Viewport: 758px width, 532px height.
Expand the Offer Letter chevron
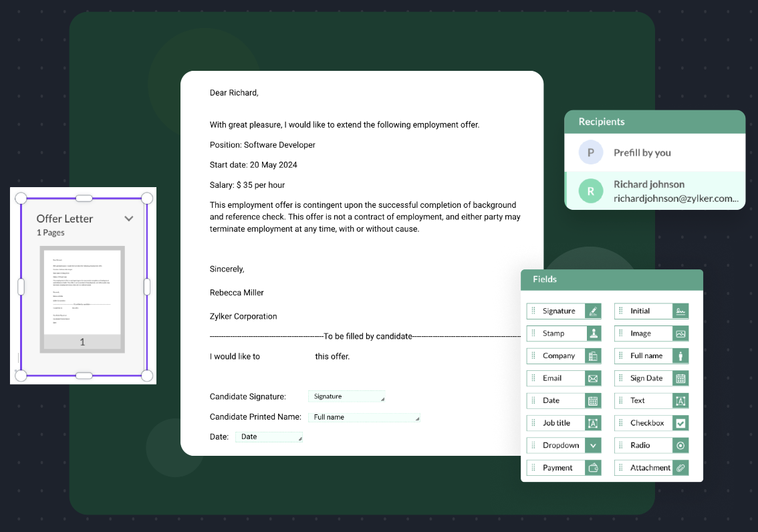pos(129,219)
